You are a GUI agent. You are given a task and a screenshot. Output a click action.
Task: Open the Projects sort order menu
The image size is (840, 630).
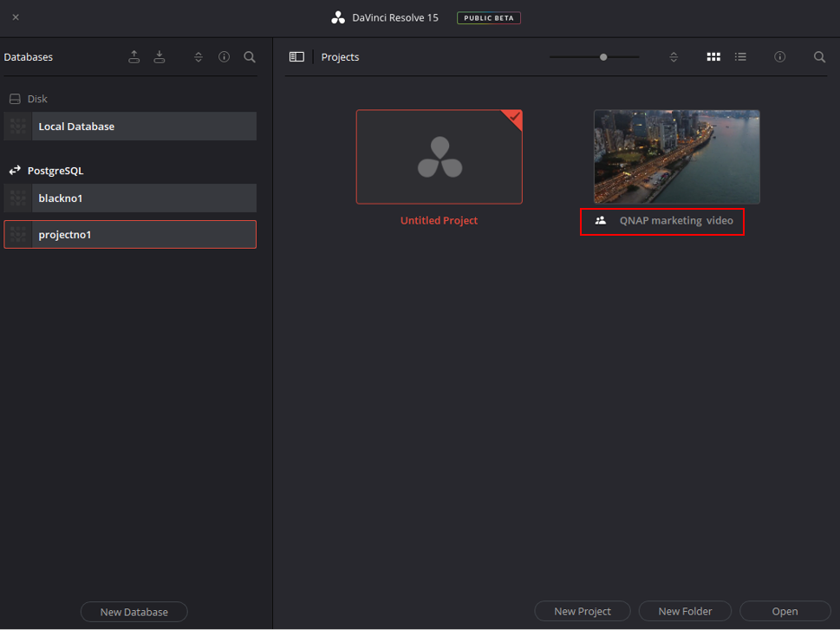(674, 57)
